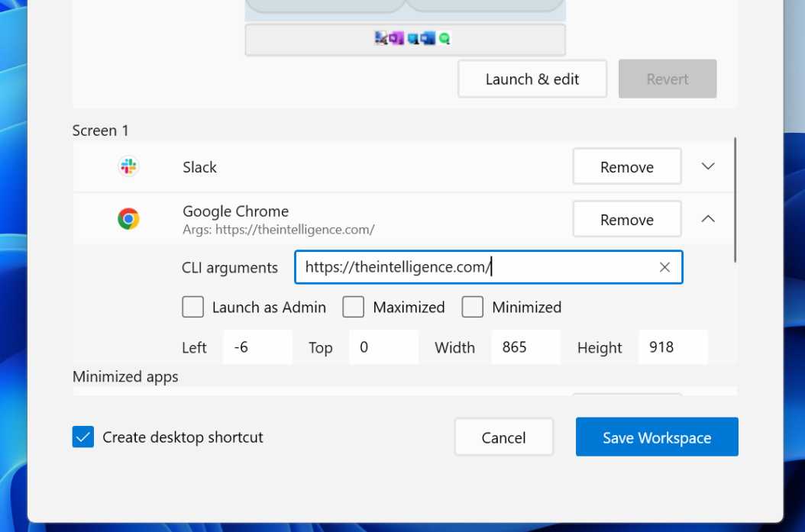Check the Maximized checkbox
Screen dimensions: 805x532
(x=353, y=307)
